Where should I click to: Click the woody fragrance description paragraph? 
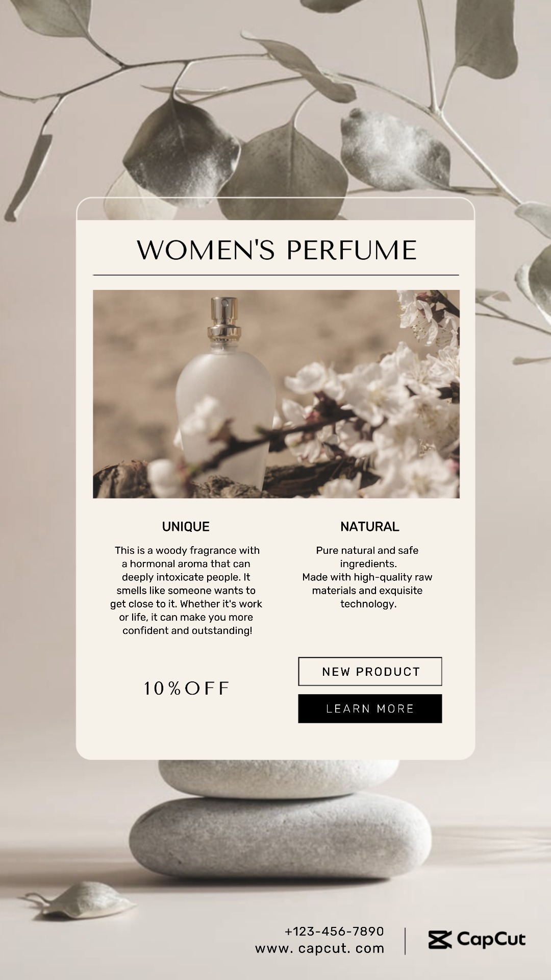(187, 591)
